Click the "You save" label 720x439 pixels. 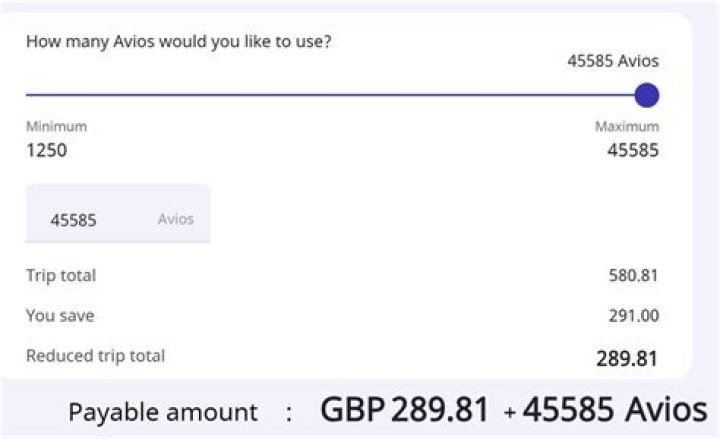tap(58, 315)
